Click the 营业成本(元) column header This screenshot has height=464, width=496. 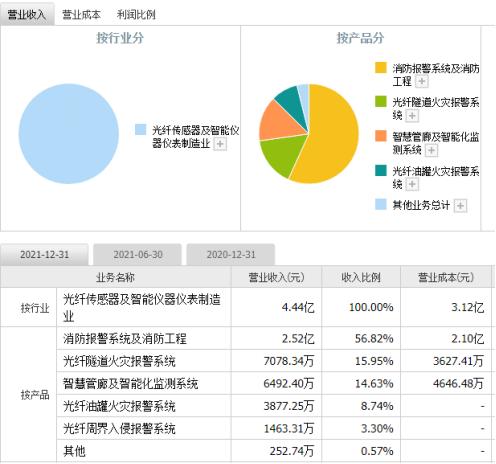coord(446,277)
